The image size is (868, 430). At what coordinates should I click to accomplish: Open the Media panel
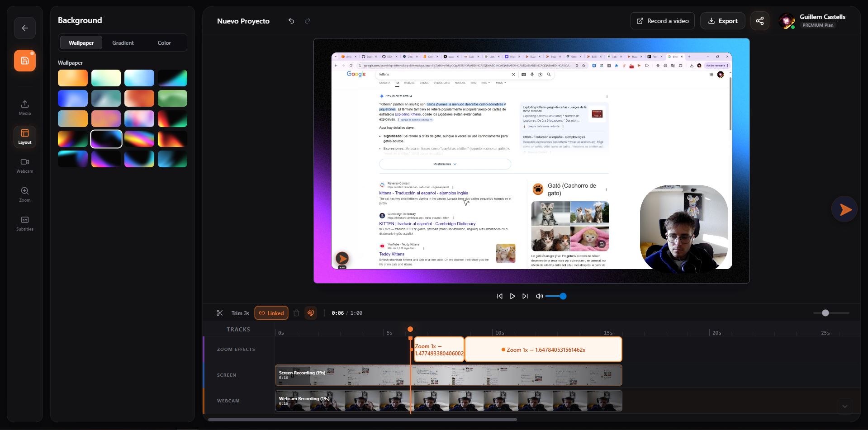pyautogui.click(x=24, y=107)
